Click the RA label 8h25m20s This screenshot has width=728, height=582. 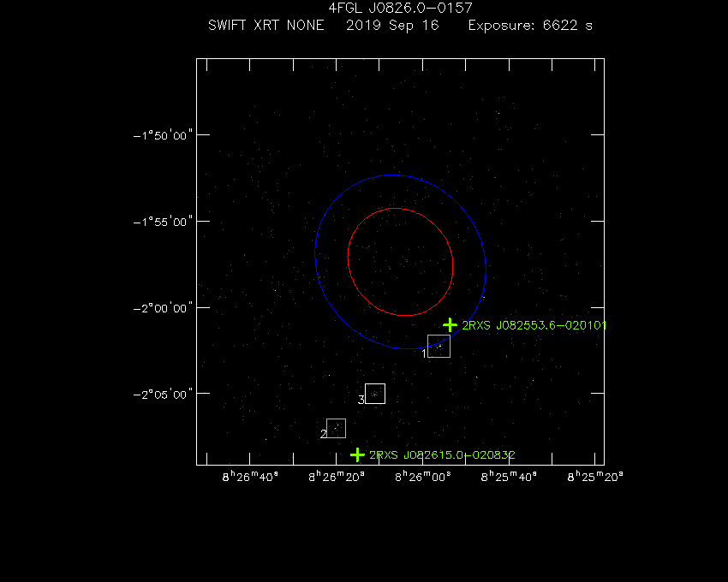tap(595, 477)
